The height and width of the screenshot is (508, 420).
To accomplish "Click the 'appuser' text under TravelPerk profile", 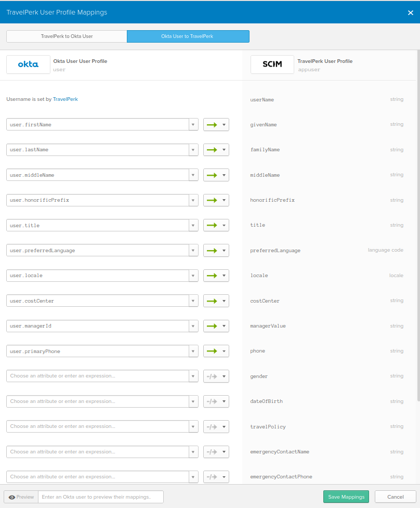I will pyautogui.click(x=309, y=70).
